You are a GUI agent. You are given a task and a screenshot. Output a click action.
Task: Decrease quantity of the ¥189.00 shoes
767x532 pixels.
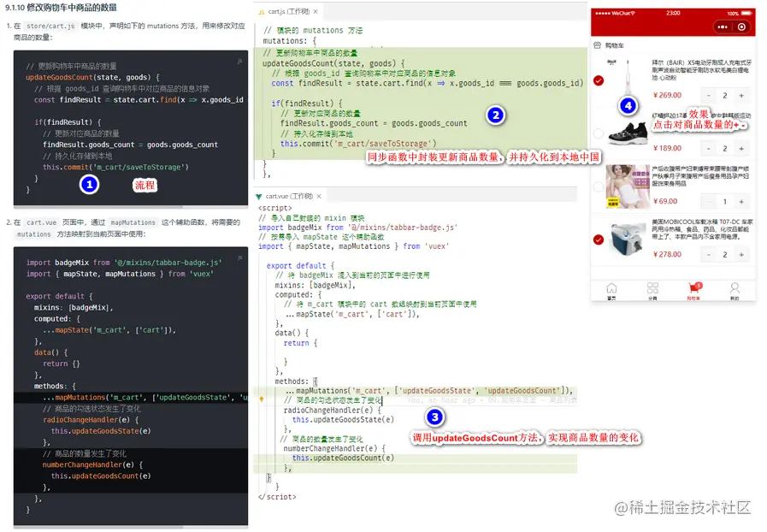[708, 148]
